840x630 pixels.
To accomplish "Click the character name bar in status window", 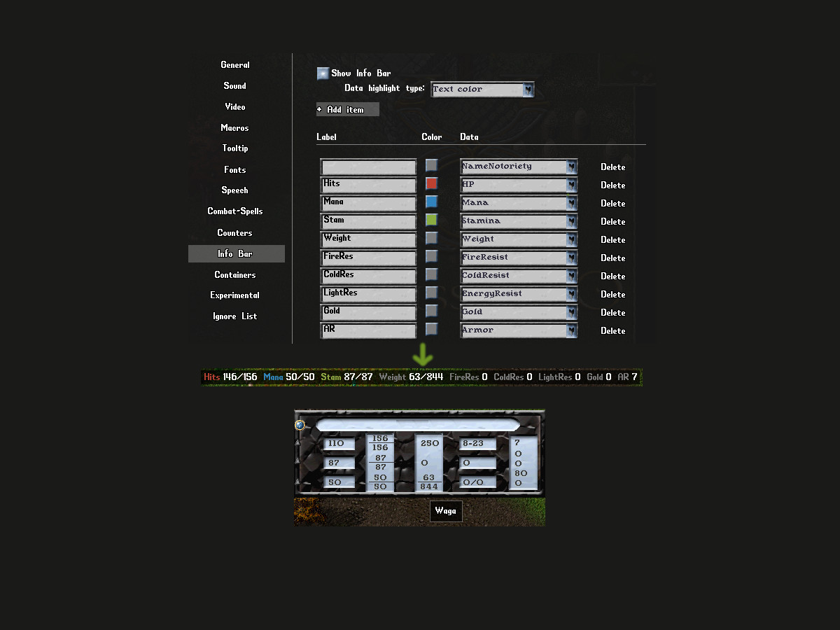I will point(418,425).
